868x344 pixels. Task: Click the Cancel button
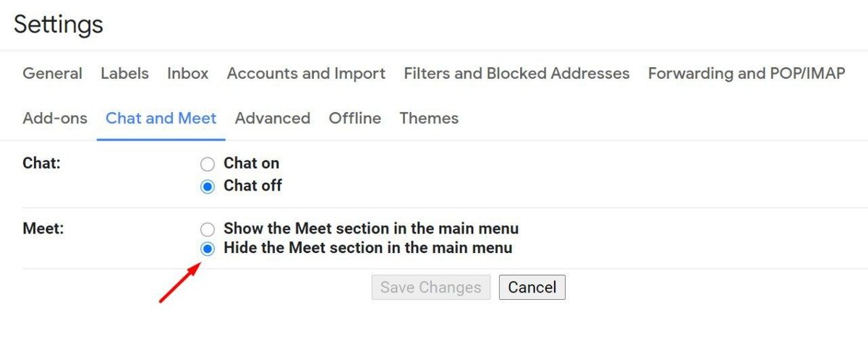[x=532, y=287]
